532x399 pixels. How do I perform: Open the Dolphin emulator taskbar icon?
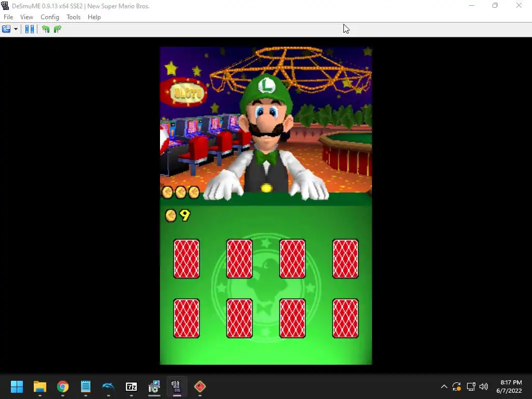[x=108, y=387]
